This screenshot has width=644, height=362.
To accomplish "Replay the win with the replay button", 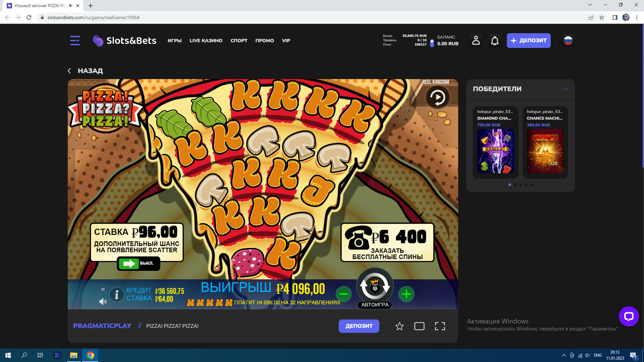I will (437, 98).
